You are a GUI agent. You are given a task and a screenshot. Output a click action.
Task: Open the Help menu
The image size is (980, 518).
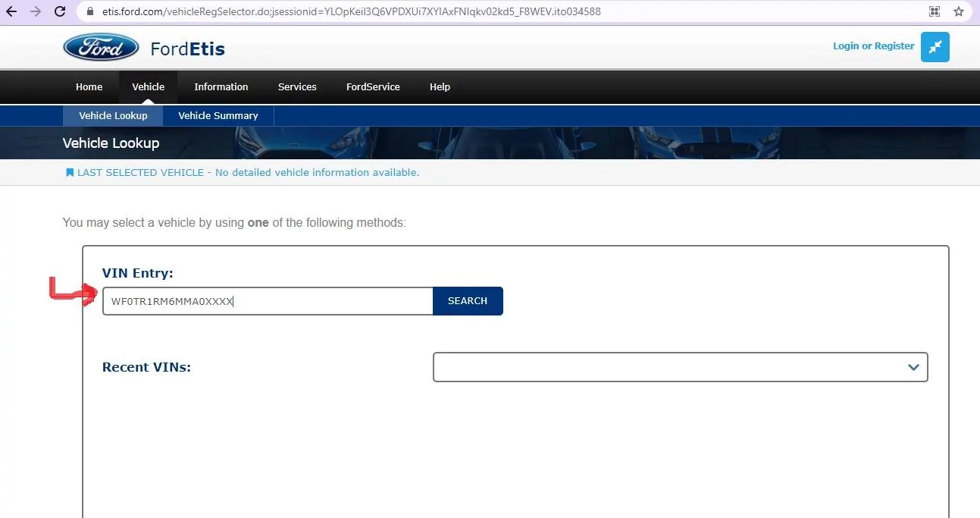coord(440,87)
